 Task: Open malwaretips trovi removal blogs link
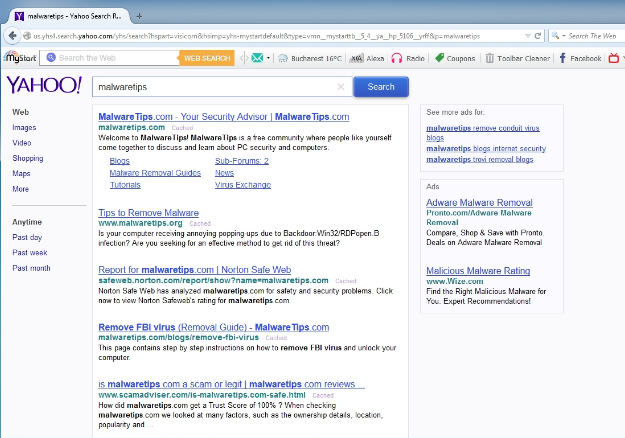[480, 159]
